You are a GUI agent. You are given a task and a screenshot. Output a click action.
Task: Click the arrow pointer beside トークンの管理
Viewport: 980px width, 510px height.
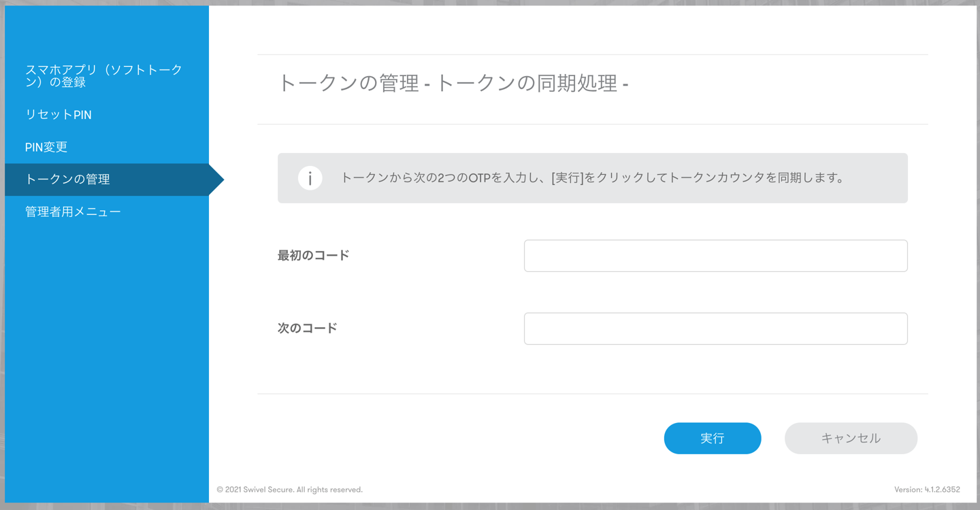[x=216, y=180]
